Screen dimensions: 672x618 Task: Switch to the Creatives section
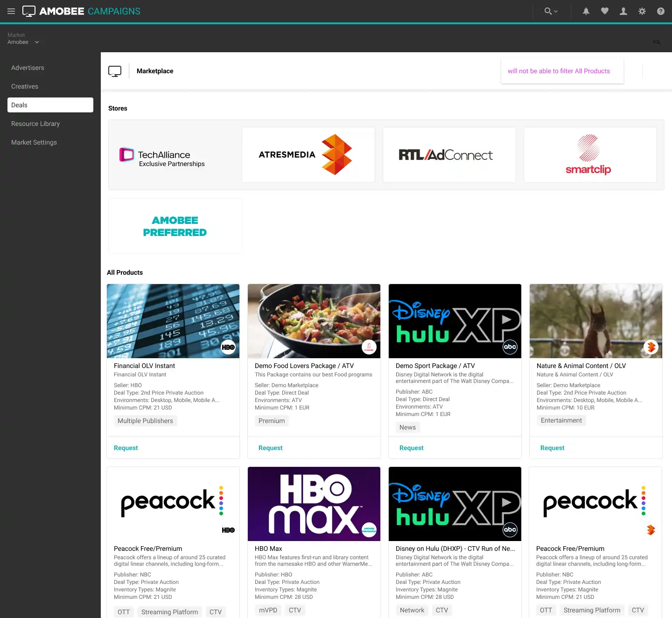point(24,86)
